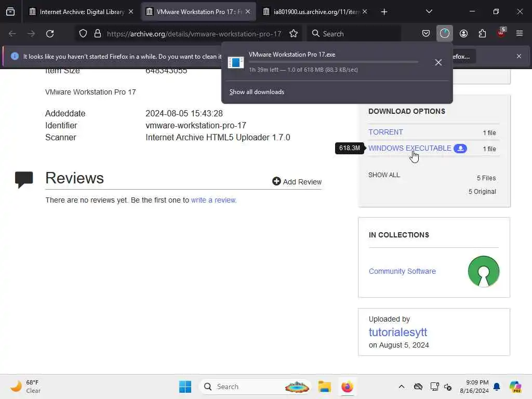
Task: Click Show all downloads
Action: click(257, 92)
